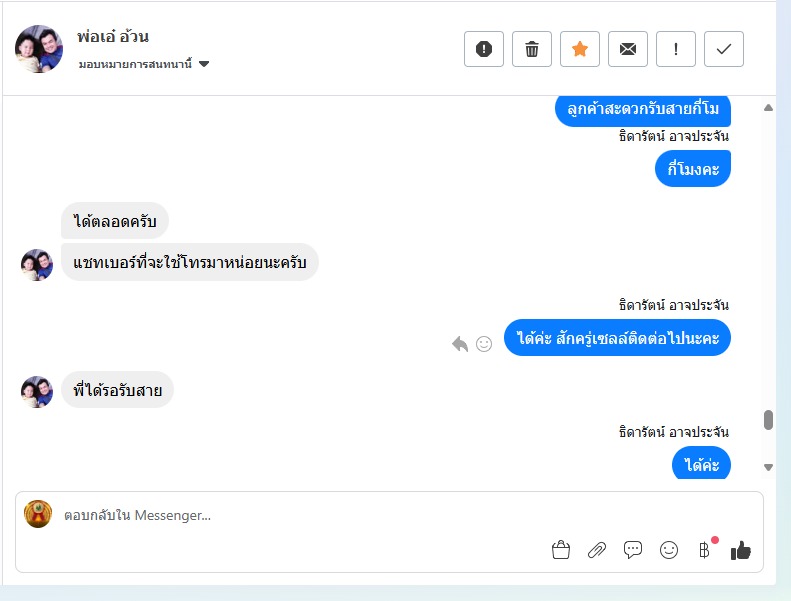Send a thumbs-up like
This screenshot has width=791, height=601.
pos(741,550)
